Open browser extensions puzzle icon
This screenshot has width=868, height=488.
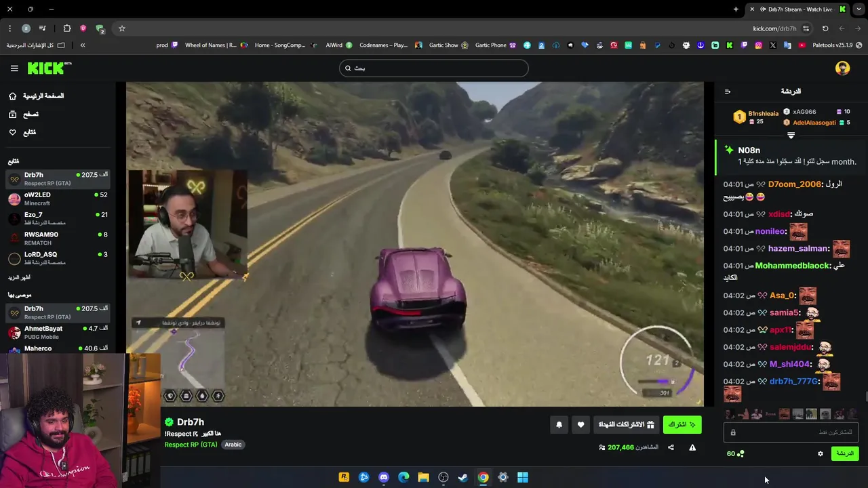(x=66, y=28)
